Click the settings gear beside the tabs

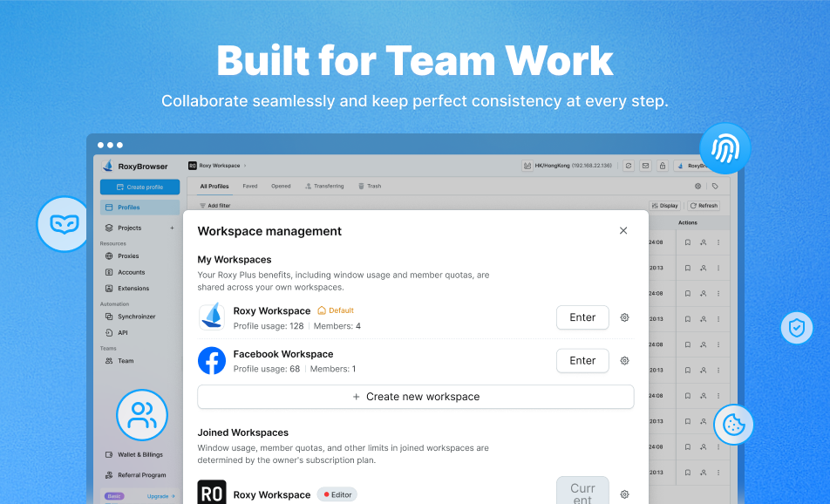pos(697,187)
